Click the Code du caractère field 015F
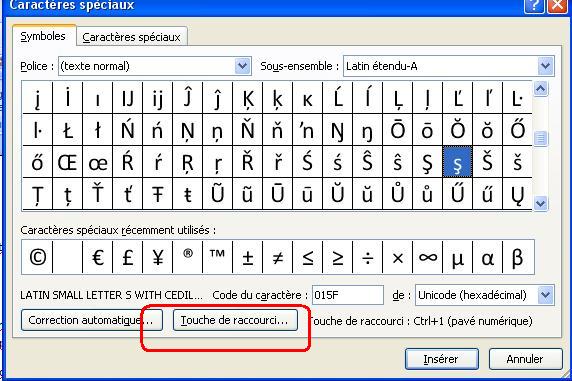Viewport: 572px width, 381px height. [348, 295]
